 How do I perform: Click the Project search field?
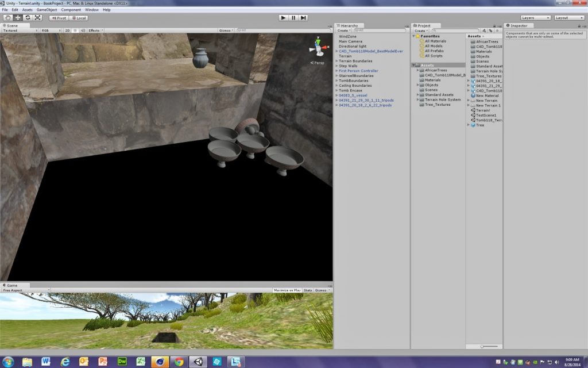[x=455, y=30]
